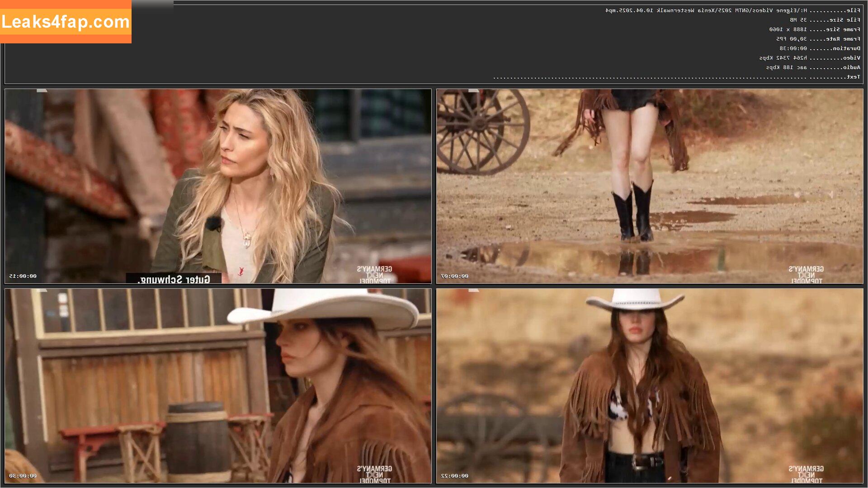The image size is (868, 488).
Task: Select the mirrored 'Duration 00:00:38' line
Action: click(x=820, y=48)
